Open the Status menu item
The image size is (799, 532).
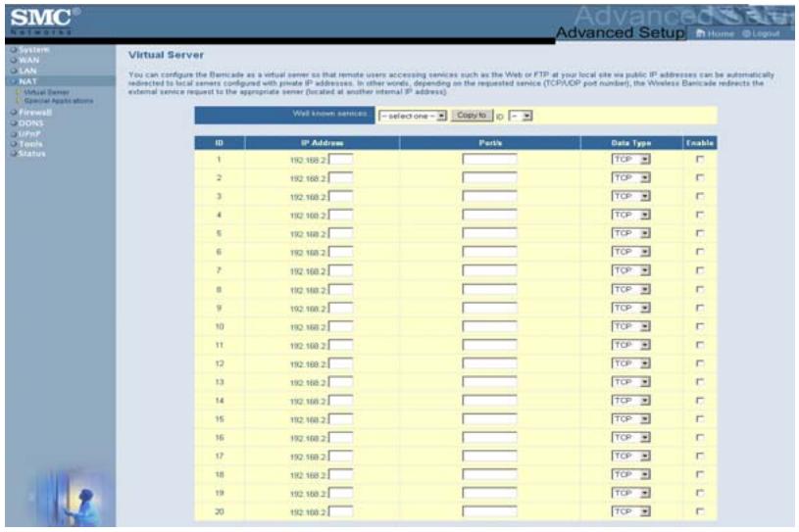click(32, 153)
